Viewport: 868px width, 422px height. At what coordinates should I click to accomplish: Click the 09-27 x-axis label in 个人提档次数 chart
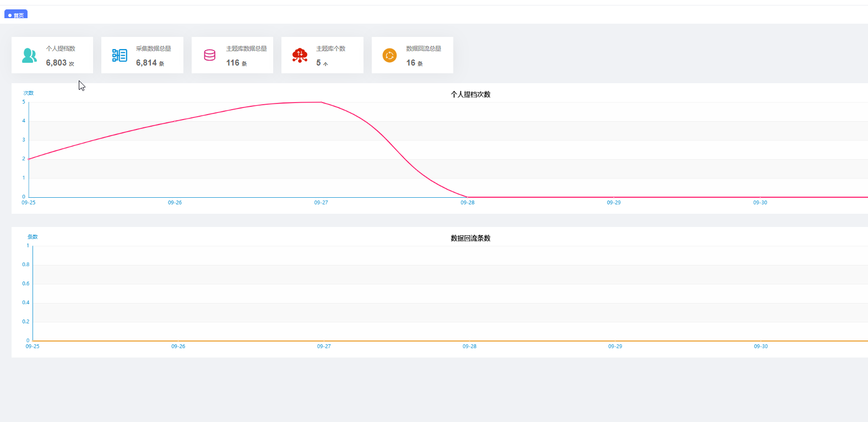tap(321, 203)
